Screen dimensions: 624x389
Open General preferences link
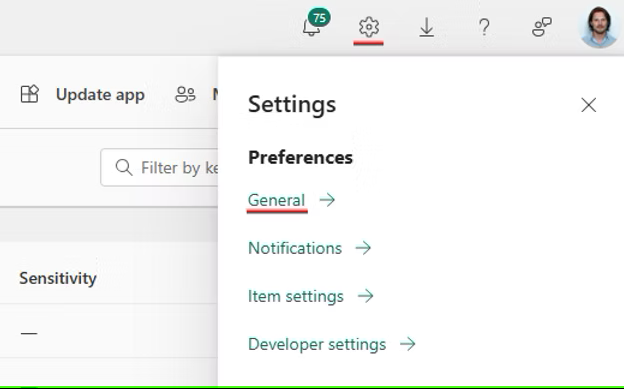point(277,200)
